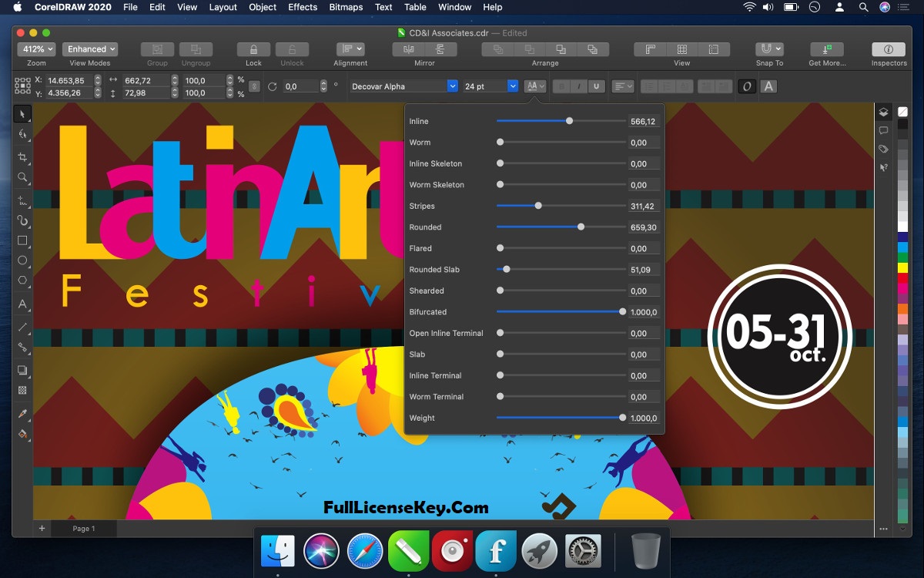This screenshot has width=924, height=578.
Task: Switch to the Page 1 tab
Action: click(84, 529)
